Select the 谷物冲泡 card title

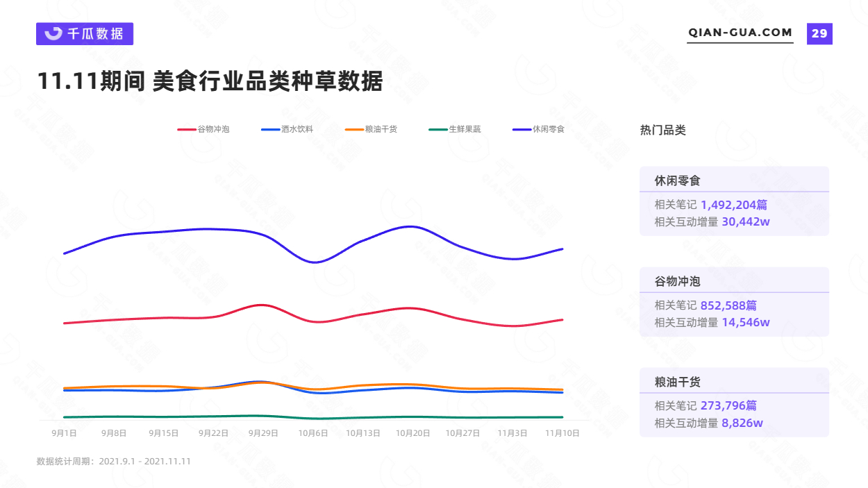(x=678, y=281)
